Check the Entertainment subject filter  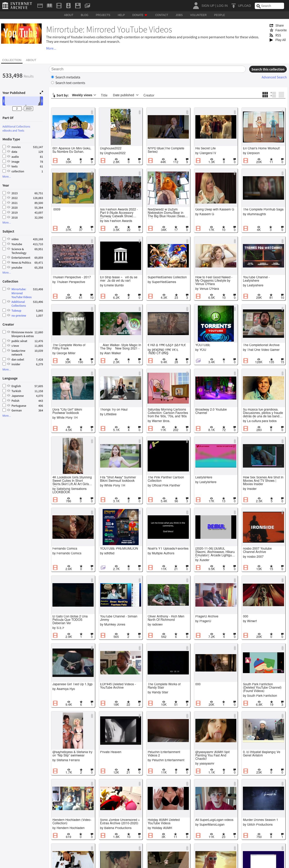pos(4,257)
